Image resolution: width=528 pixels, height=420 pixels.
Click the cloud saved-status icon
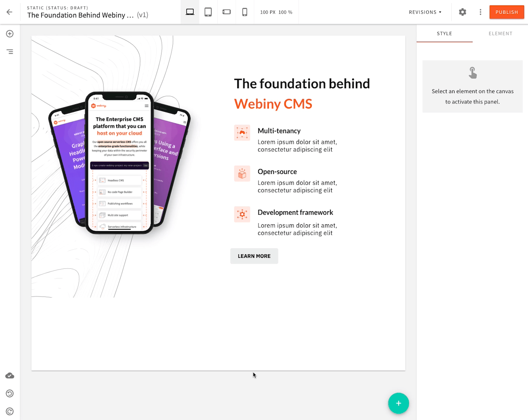[10, 376]
